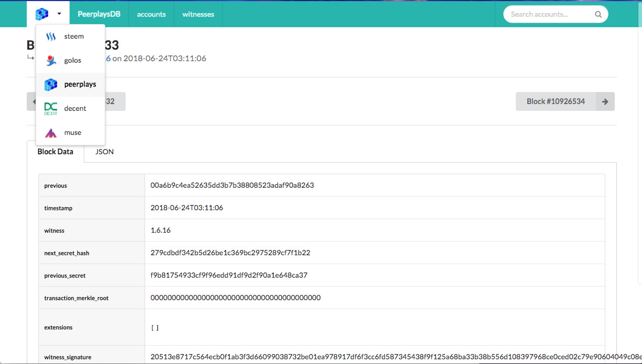Choose the steem logo in the chain list
This screenshot has width=642, height=364.
click(x=51, y=37)
